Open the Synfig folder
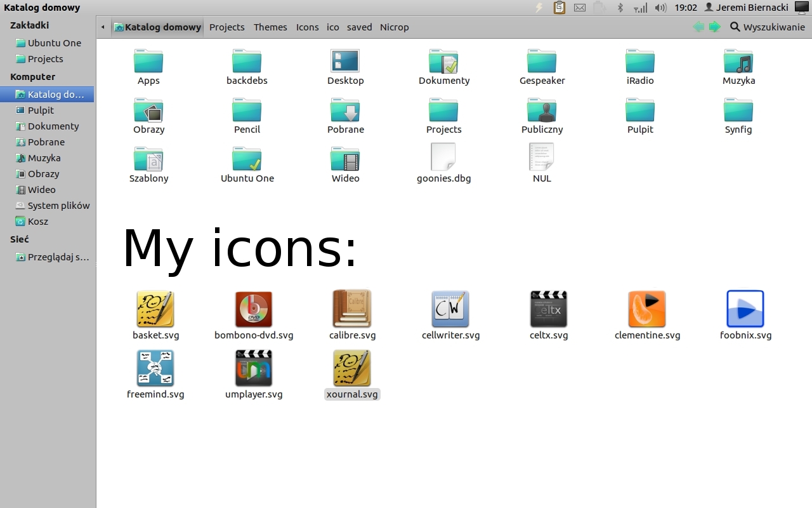Viewport: 812px width, 508px height. coord(738,110)
